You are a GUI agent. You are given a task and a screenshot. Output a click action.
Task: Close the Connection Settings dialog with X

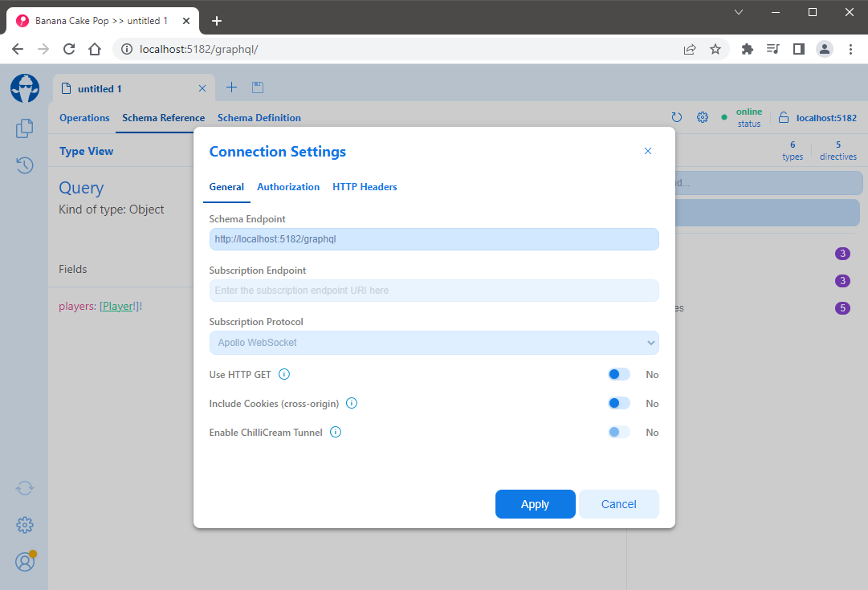[648, 151]
